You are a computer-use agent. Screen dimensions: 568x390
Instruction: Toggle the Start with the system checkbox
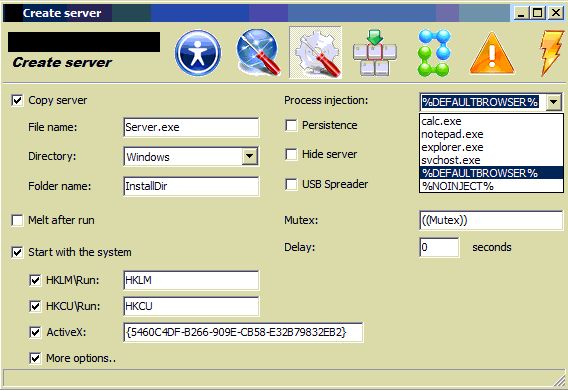coord(17,252)
